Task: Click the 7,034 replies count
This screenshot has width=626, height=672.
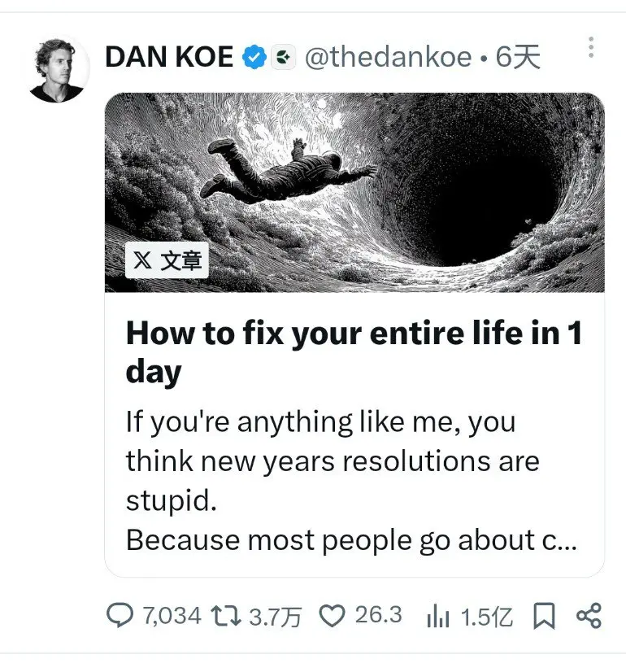Action: pos(172,616)
